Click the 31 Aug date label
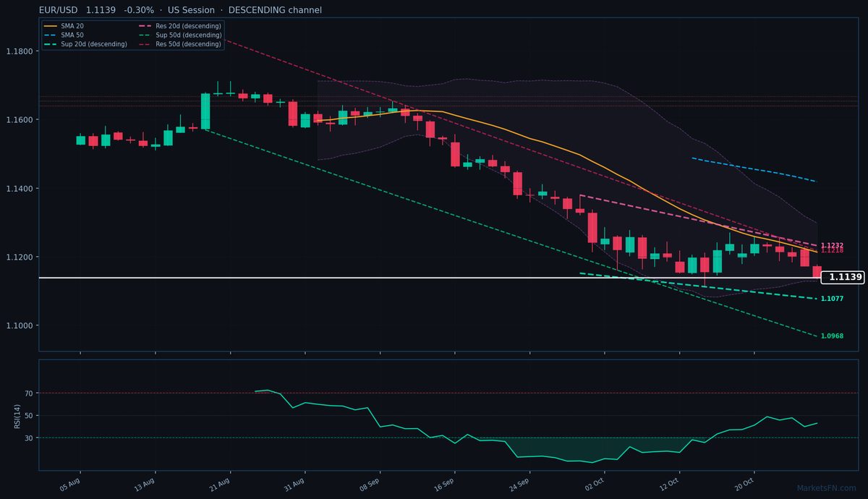 294,485
